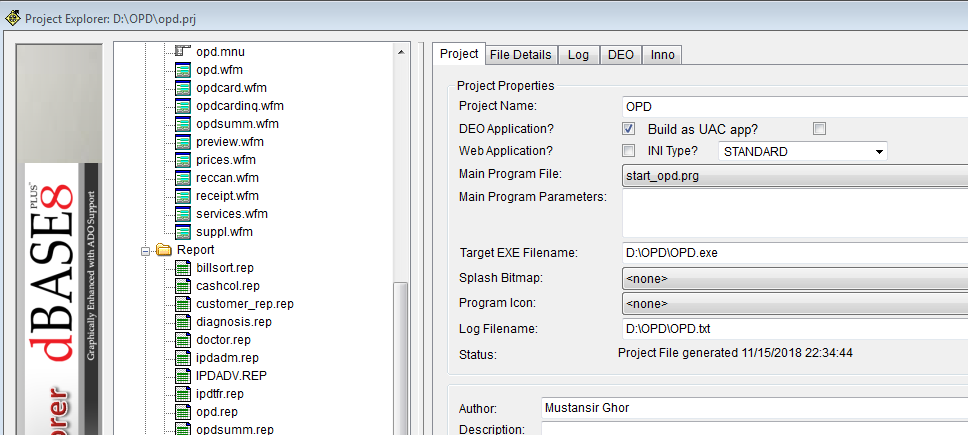Click the file tree scroll up arrow
This screenshot has width=968, height=435.
tap(401, 52)
